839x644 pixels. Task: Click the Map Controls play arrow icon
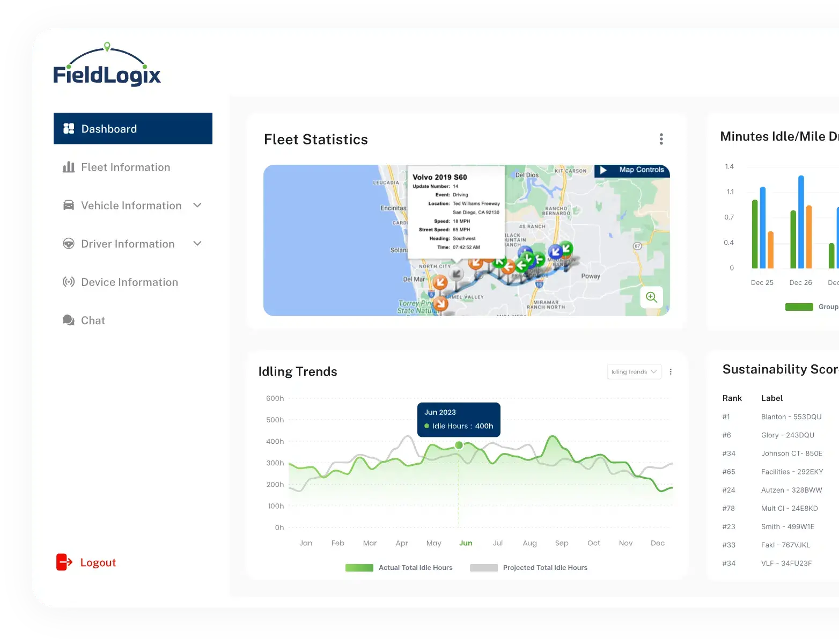(604, 170)
